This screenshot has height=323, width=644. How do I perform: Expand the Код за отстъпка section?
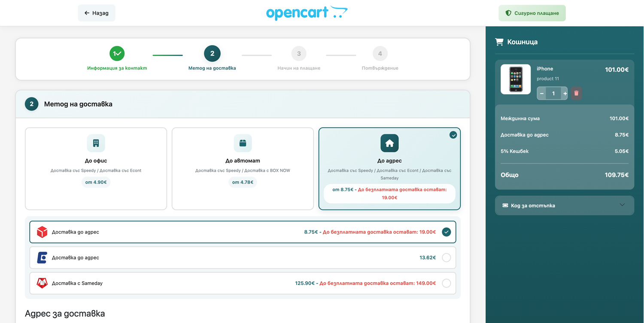[x=558, y=205]
